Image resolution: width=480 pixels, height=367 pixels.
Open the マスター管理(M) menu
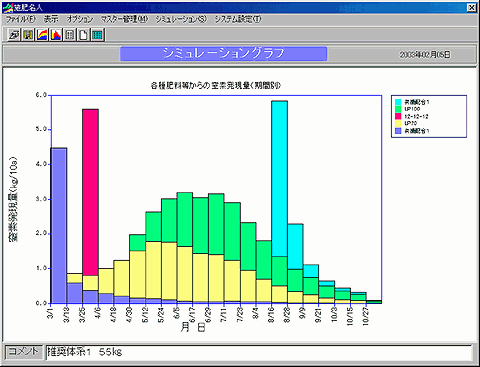pyautogui.click(x=124, y=19)
